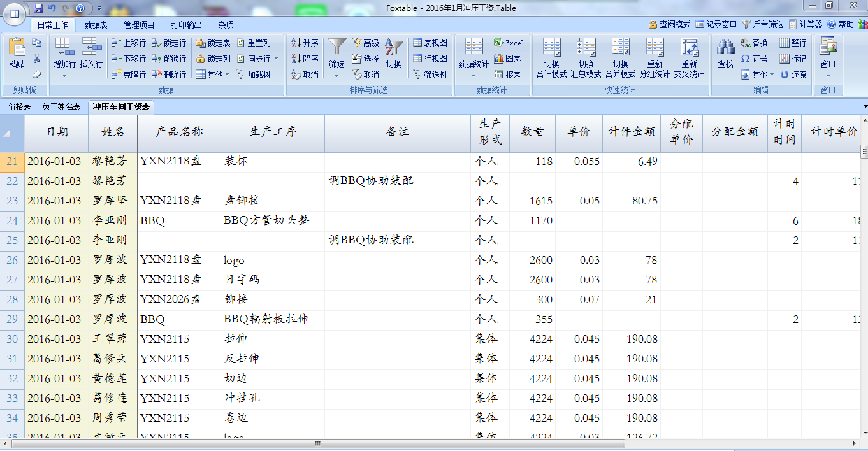Expand the 数据统计 dropdown

(x=474, y=76)
